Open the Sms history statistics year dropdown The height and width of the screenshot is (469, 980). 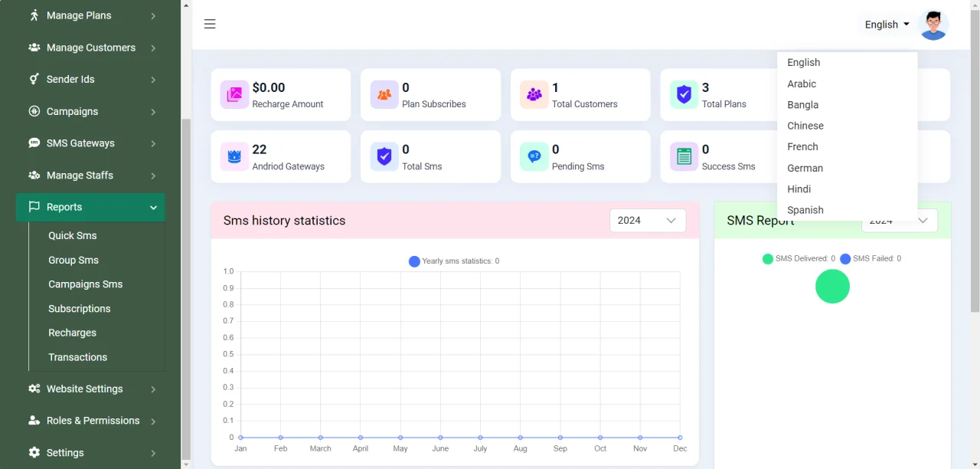tap(648, 221)
